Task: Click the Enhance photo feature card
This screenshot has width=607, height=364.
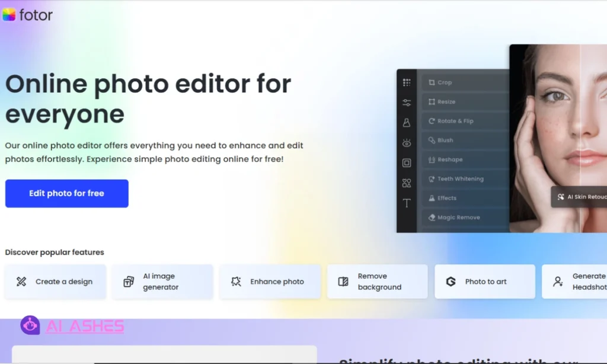Action: 270,282
